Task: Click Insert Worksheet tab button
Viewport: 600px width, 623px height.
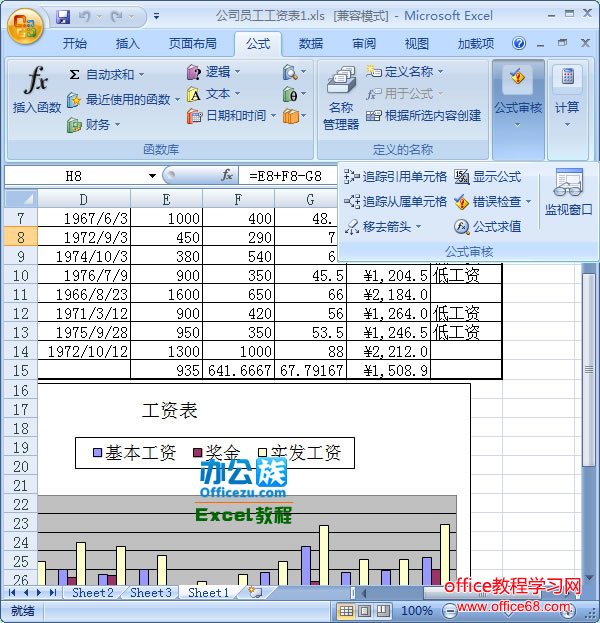Action: pos(255,592)
